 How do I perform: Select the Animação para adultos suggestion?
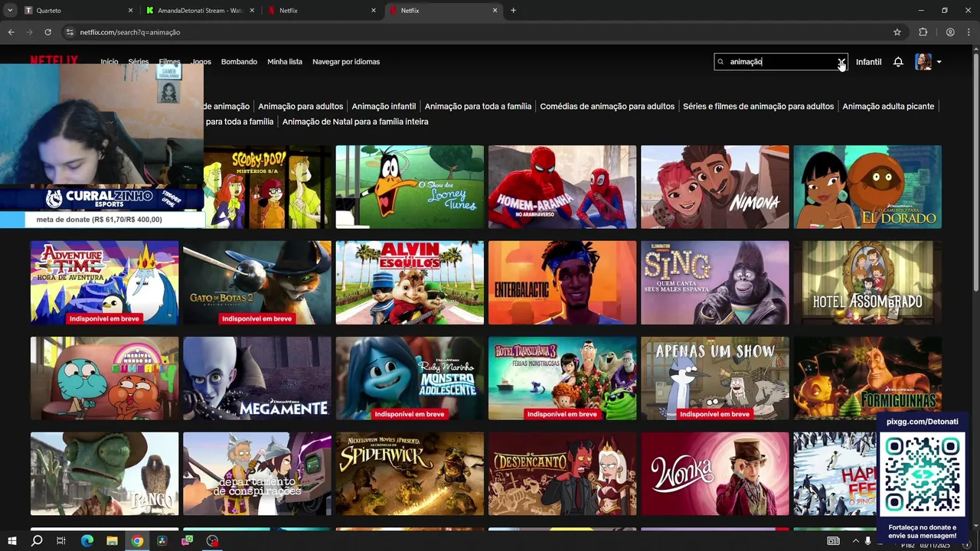coord(301,106)
